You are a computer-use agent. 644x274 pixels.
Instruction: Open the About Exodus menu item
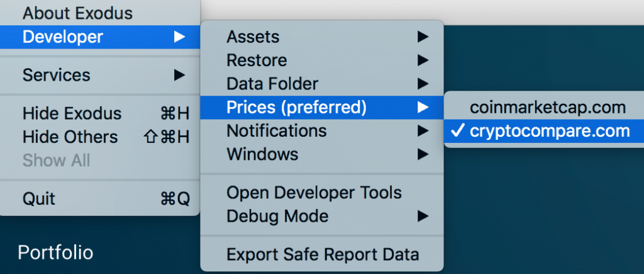(78, 13)
